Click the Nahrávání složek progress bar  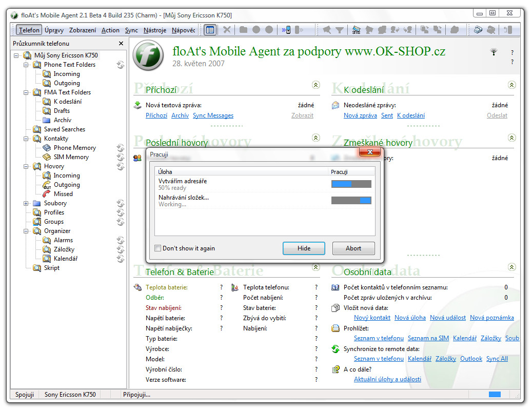tap(351, 200)
